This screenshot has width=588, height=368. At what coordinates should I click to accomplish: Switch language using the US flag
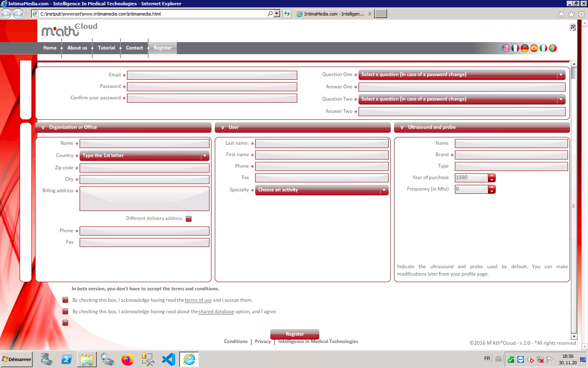tap(506, 48)
